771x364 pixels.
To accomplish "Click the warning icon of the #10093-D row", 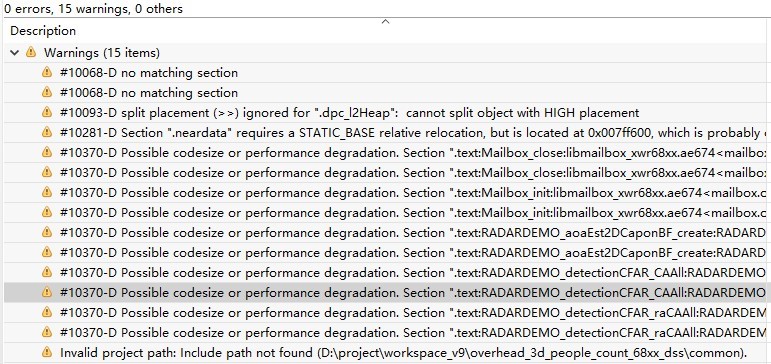I will coord(47,112).
